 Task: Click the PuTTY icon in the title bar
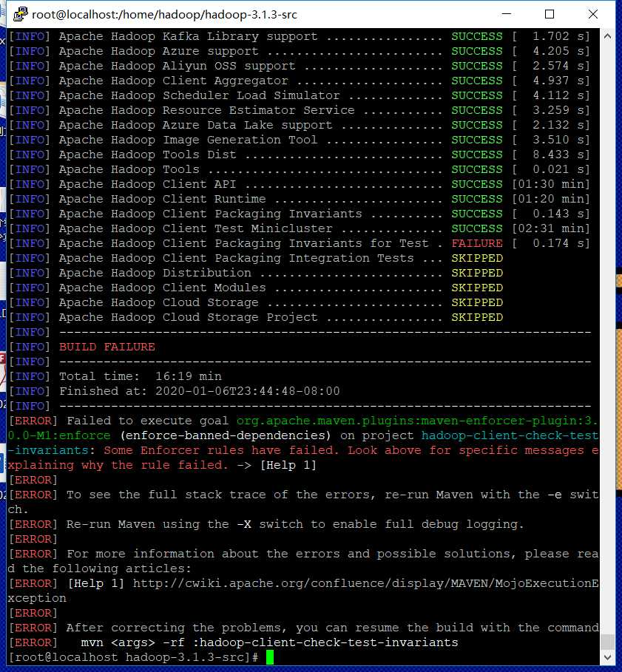(x=20, y=14)
